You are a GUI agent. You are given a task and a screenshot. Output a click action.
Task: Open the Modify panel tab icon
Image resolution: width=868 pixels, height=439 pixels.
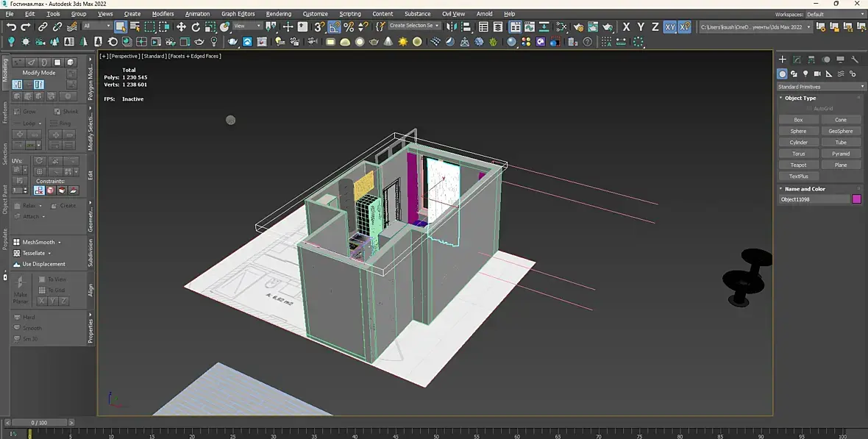797,60
